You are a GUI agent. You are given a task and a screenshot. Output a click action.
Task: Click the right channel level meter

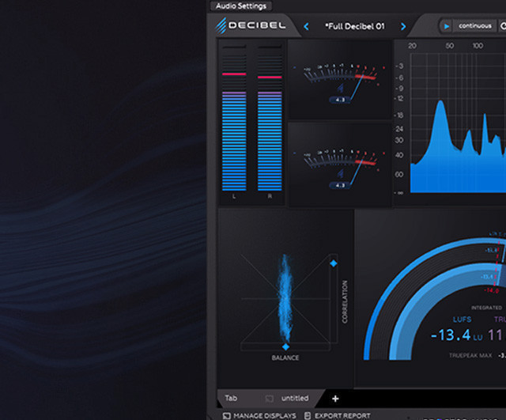coord(270,119)
